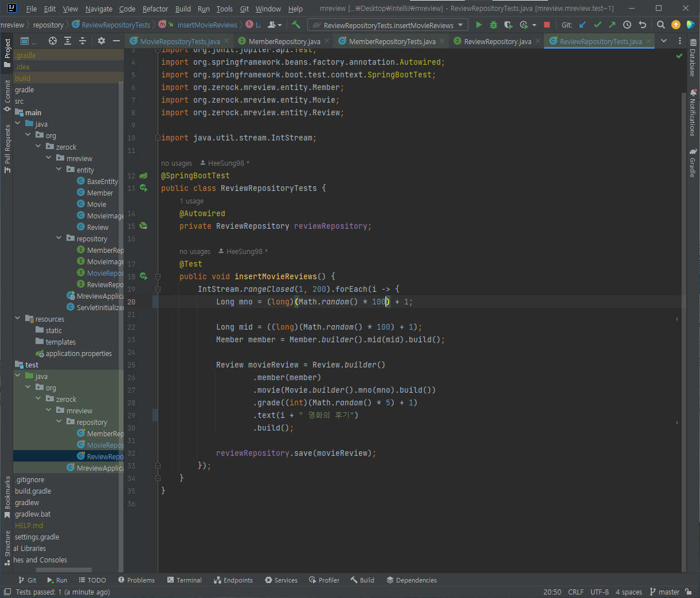Collapse all in Project tool window

83,41
